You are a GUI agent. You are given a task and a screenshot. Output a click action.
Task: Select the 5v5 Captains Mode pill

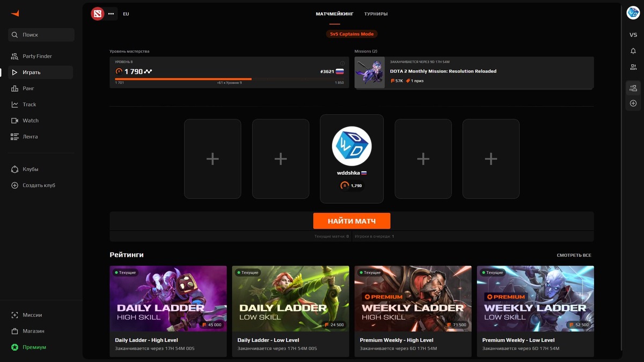point(352,34)
